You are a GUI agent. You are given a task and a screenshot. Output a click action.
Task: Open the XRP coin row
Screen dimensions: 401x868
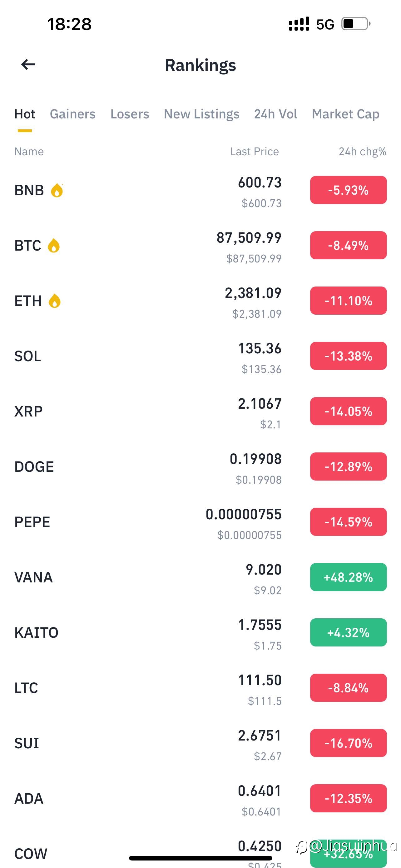click(200, 411)
